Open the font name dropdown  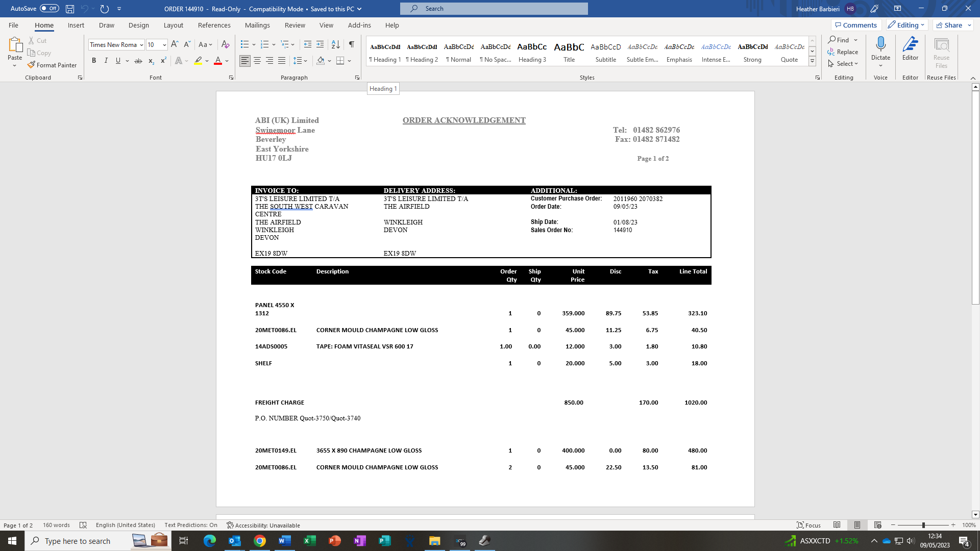[x=141, y=45]
